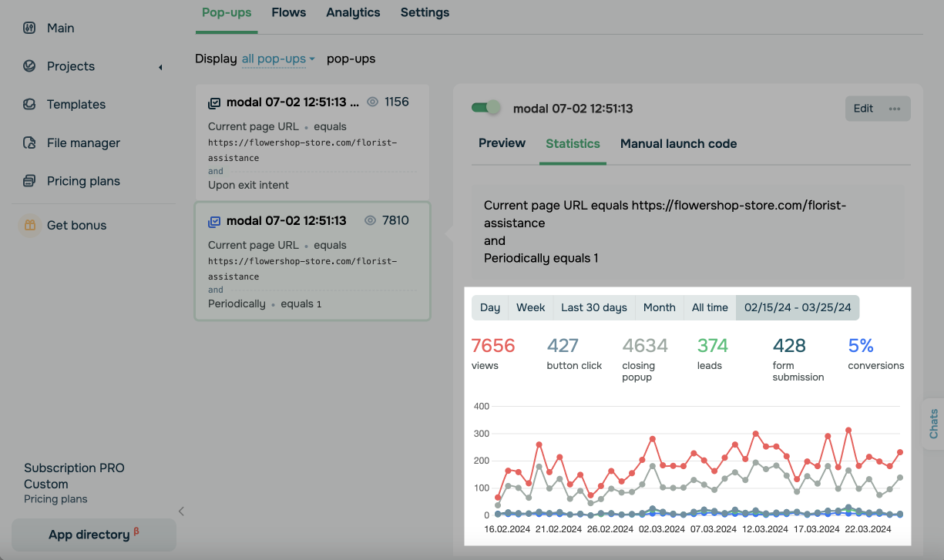
Task: Open the three-dots menu next to Edit
Action: pos(895,109)
